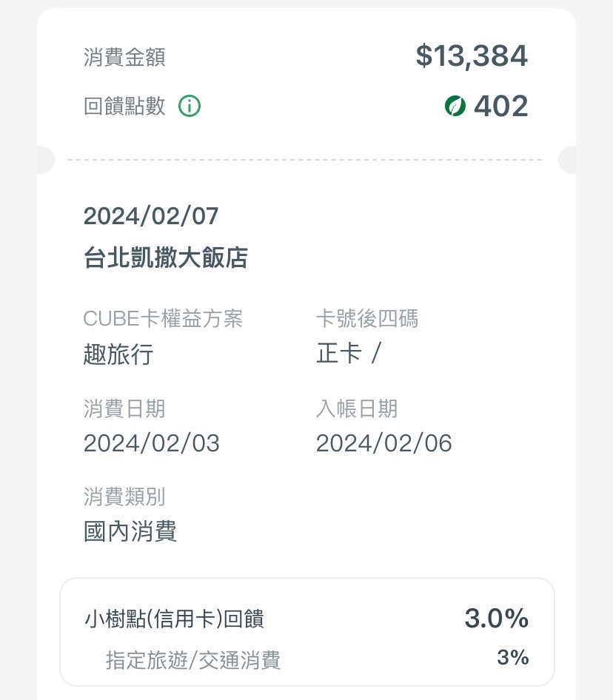Click the CUBE卡權益方案 label
This screenshot has height=700, width=613.
[x=163, y=319]
